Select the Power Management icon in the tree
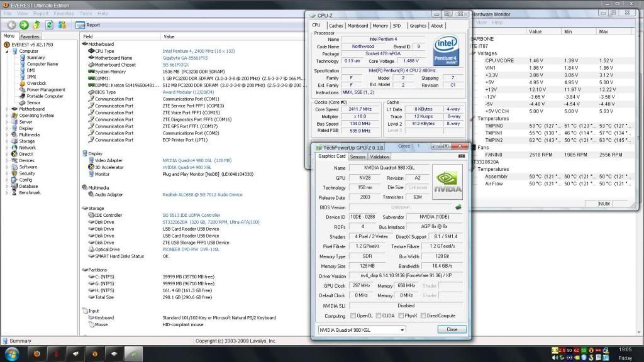The image size is (644, 362). click(23, 90)
